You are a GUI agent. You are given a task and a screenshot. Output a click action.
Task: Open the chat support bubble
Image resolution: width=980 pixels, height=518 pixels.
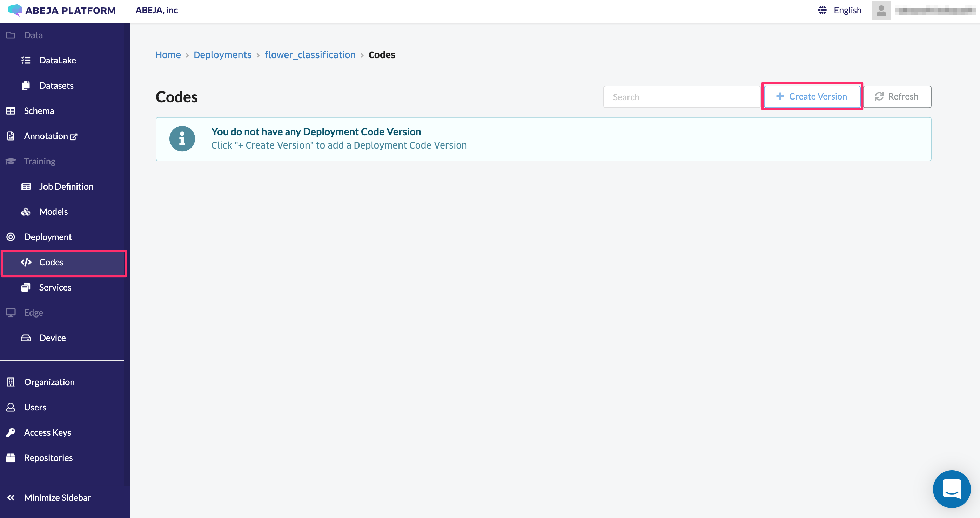click(952, 489)
